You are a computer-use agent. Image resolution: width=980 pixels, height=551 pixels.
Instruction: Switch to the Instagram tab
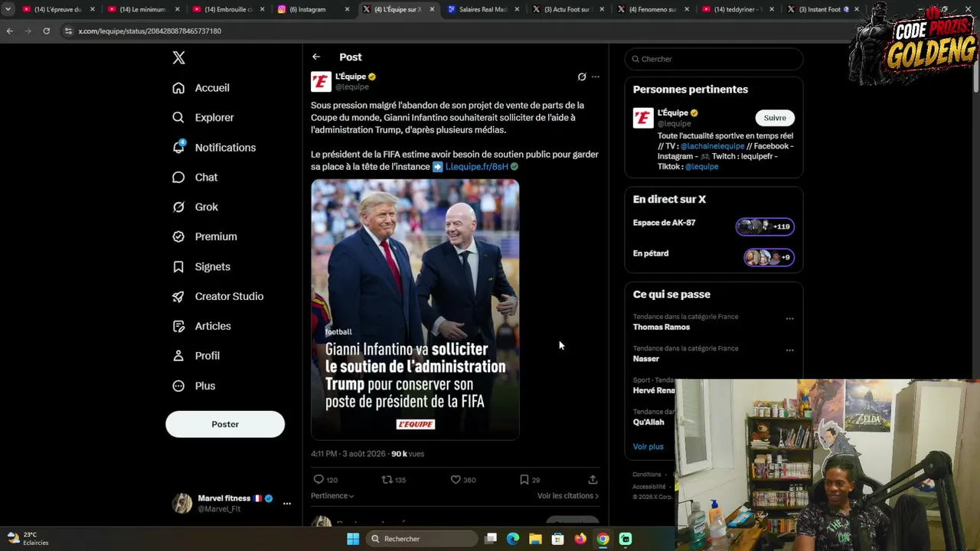313,9
